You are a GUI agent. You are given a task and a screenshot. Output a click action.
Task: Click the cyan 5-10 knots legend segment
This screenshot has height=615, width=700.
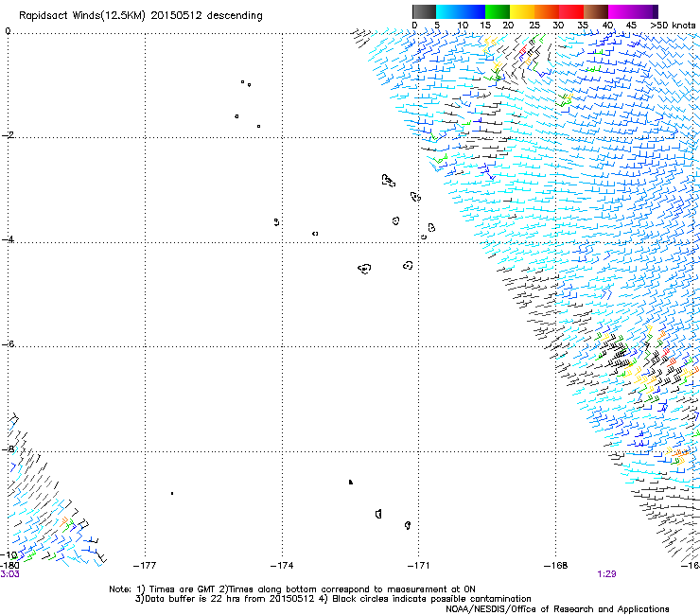point(448,11)
